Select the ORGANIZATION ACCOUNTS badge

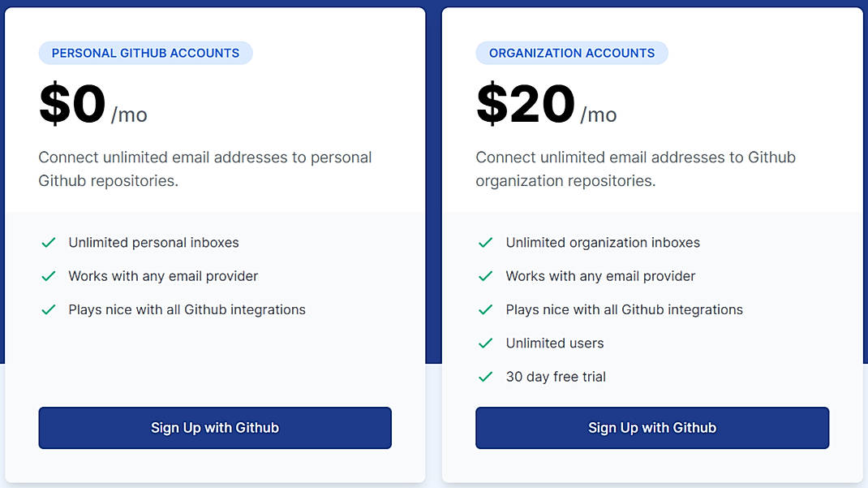click(x=572, y=53)
